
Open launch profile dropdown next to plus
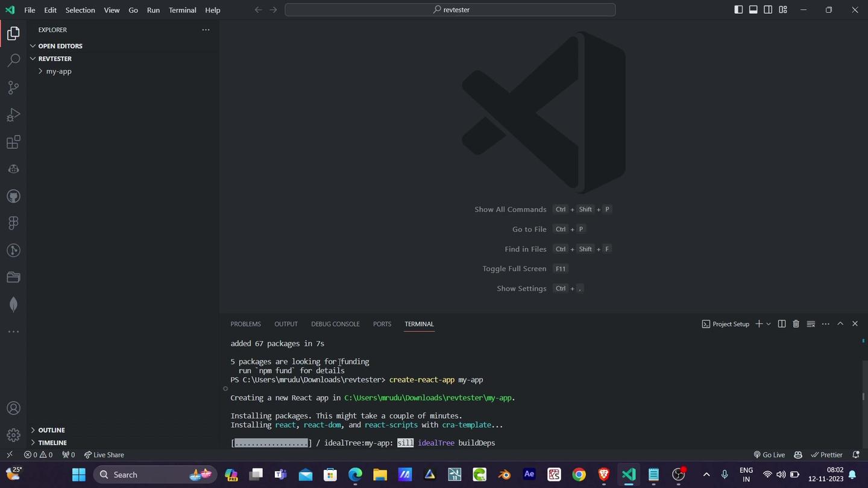pyautogui.click(x=769, y=324)
